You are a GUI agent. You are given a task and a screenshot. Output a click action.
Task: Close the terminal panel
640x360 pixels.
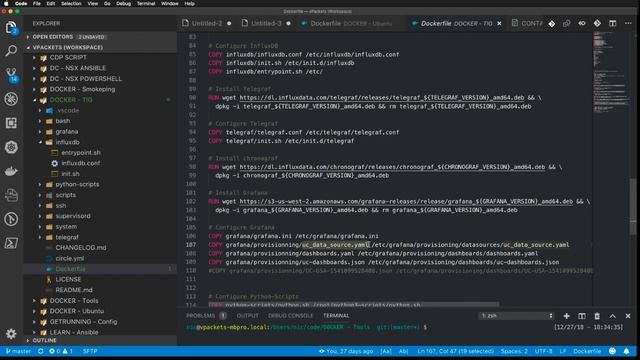click(628, 316)
